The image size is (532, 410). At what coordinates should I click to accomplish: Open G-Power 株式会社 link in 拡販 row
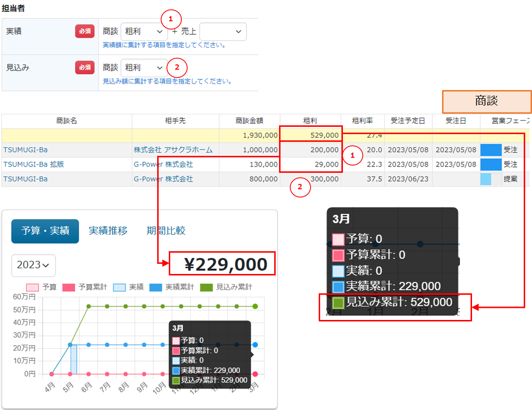click(163, 165)
